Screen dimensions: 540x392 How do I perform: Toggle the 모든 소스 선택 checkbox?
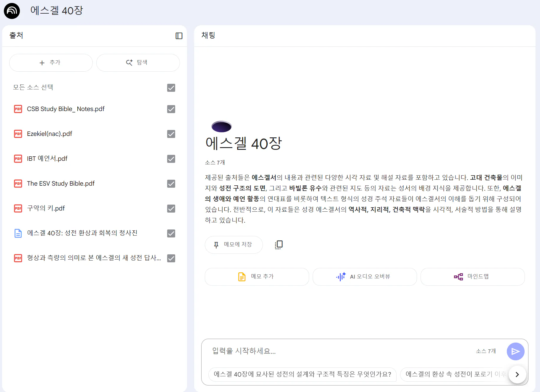pos(171,88)
